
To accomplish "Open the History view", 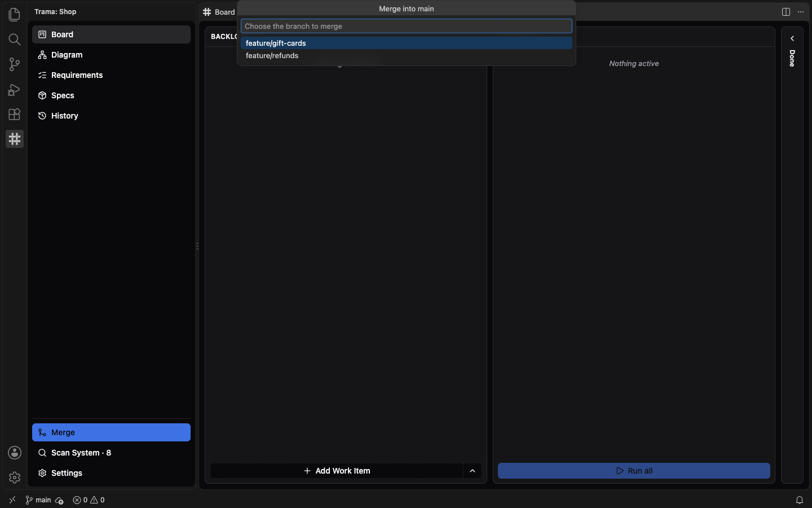I will pos(111,116).
